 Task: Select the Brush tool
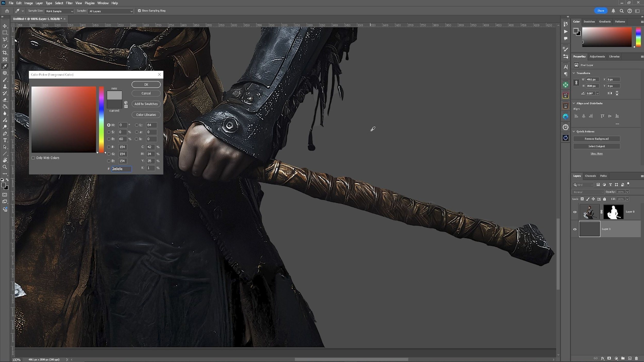(5, 80)
